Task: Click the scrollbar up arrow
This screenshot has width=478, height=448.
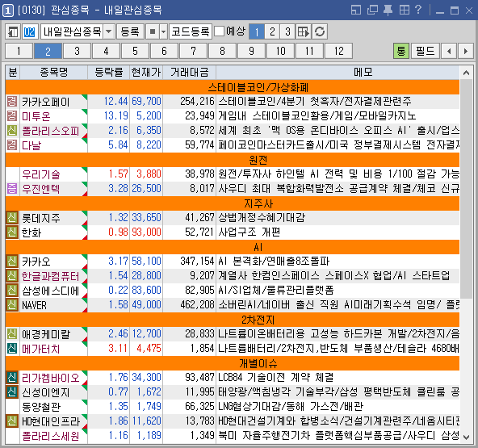Action: pos(466,73)
